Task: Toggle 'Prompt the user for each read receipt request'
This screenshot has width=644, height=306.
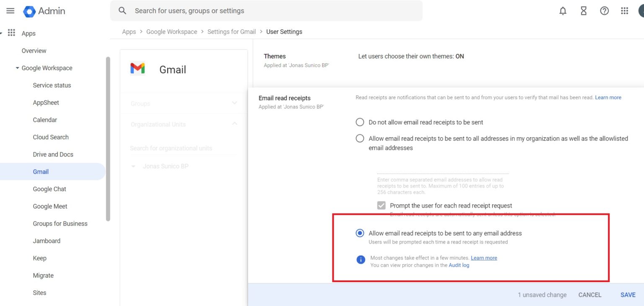Action: tap(381, 205)
